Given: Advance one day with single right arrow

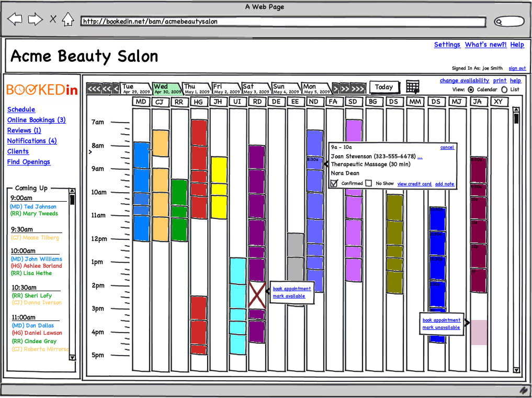Looking at the screenshot, I should [x=336, y=89].
